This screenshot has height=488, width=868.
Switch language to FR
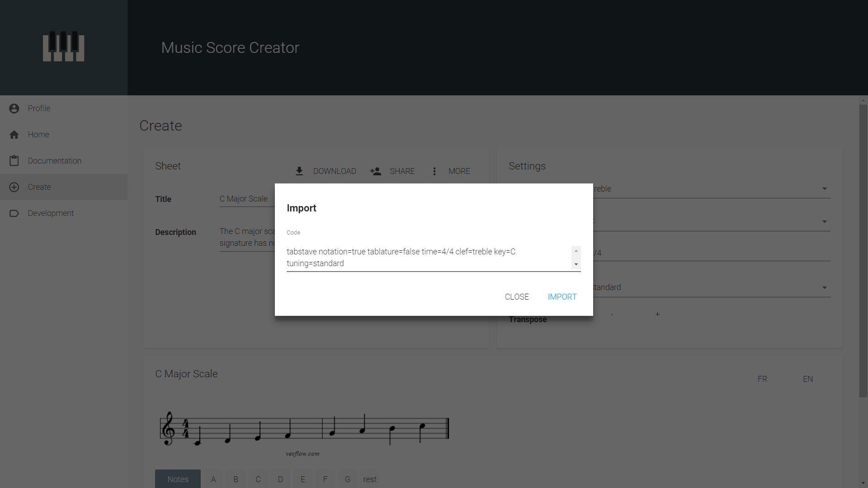click(762, 379)
